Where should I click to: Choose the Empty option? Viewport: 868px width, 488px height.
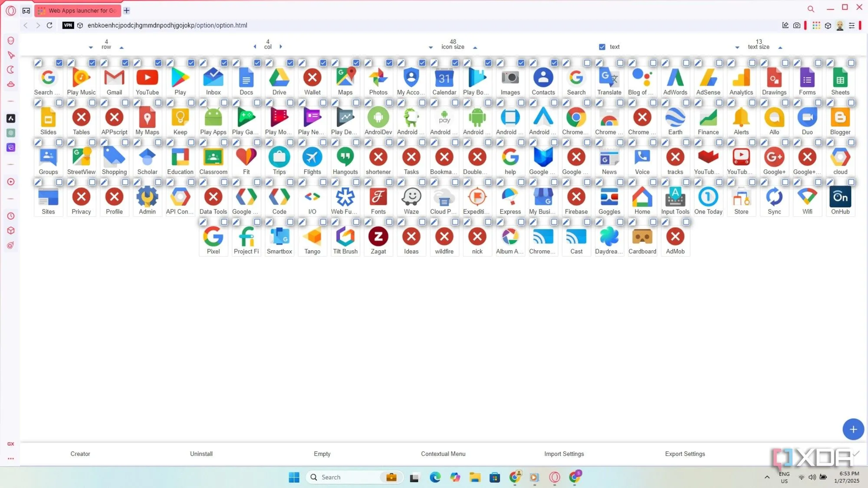click(322, 454)
